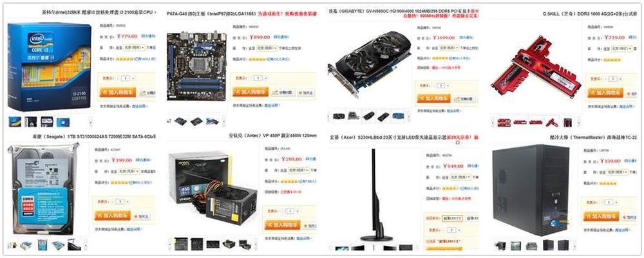This screenshot has width=644, height=258.
Task: Add the P67A-G45 motherboard to cart
Action: (251, 92)
